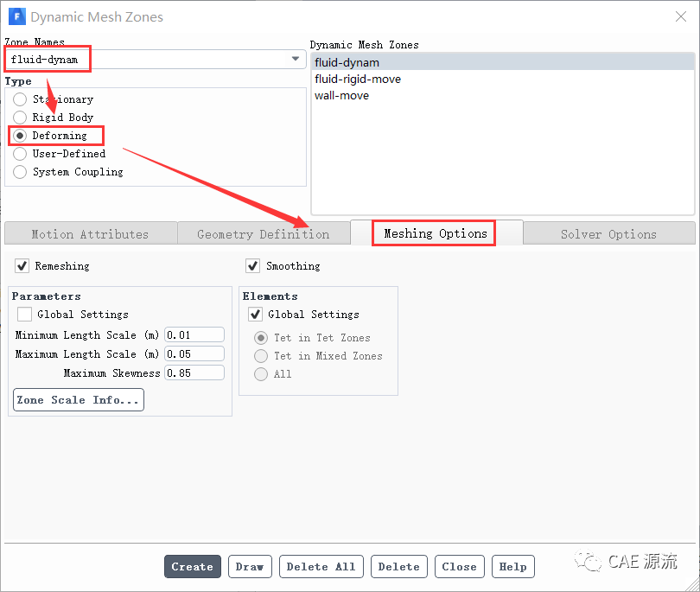This screenshot has width=700, height=592.
Task: Switch to the Solver Options tab
Action: click(608, 234)
